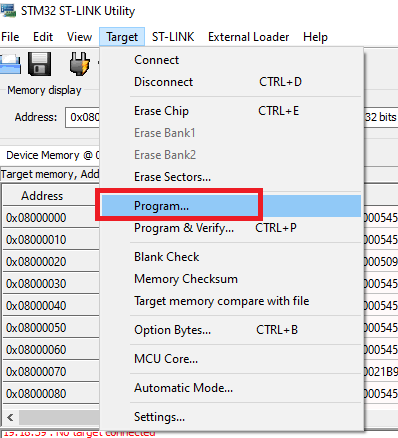Choose Target memory compare with file

point(231,301)
